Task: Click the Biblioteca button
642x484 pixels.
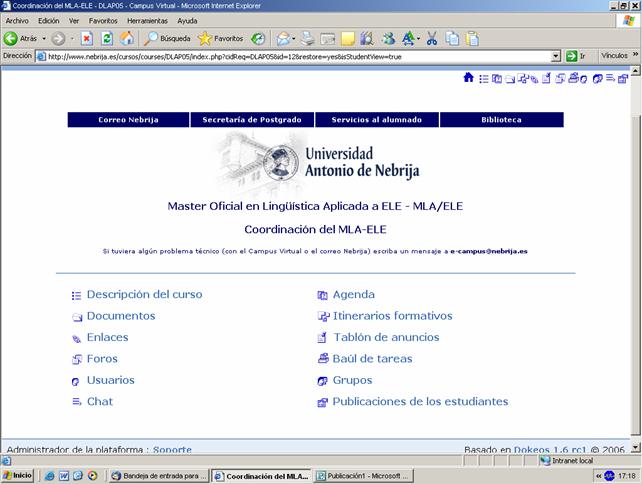Action: (x=502, y=120)
